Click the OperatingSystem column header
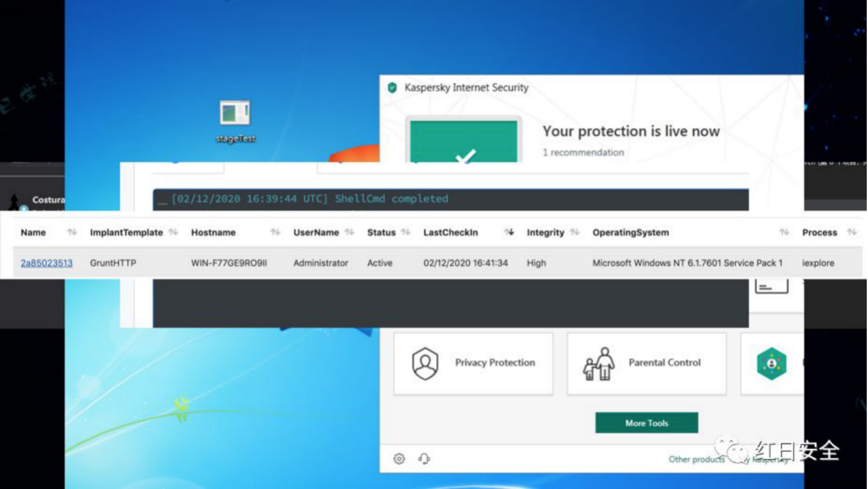 coord(630,233)
